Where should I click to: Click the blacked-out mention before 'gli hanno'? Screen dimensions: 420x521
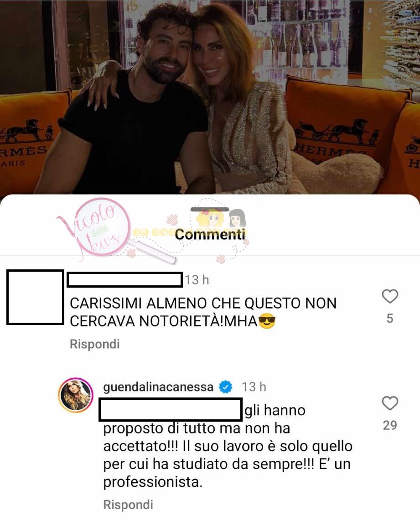pyautogui.click(x=171, y=411)
